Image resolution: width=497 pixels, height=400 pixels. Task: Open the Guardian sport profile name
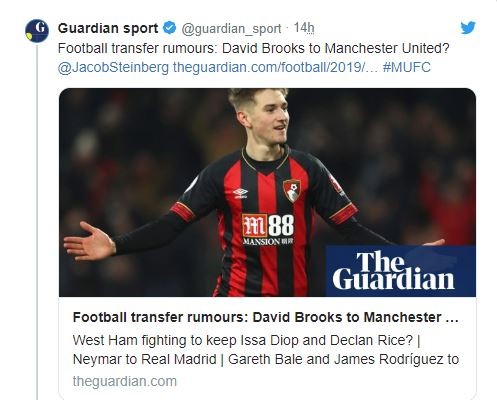coord(108,28)
